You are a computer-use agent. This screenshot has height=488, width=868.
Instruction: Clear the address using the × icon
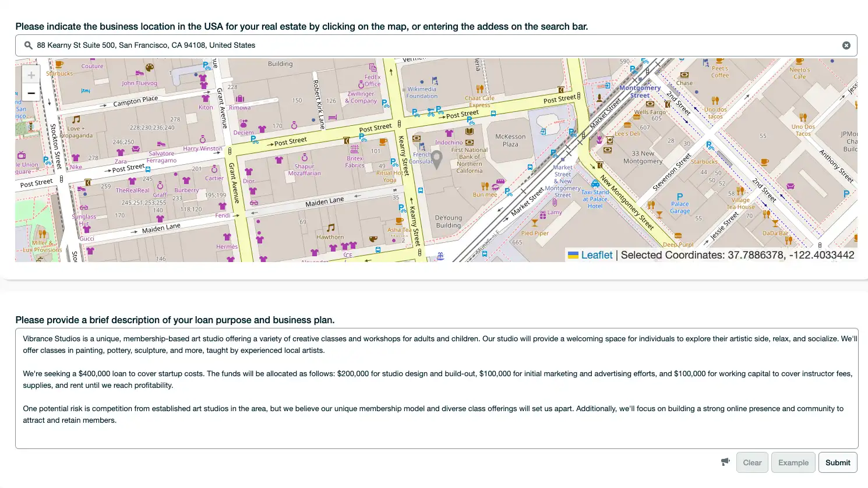(846, 45)
